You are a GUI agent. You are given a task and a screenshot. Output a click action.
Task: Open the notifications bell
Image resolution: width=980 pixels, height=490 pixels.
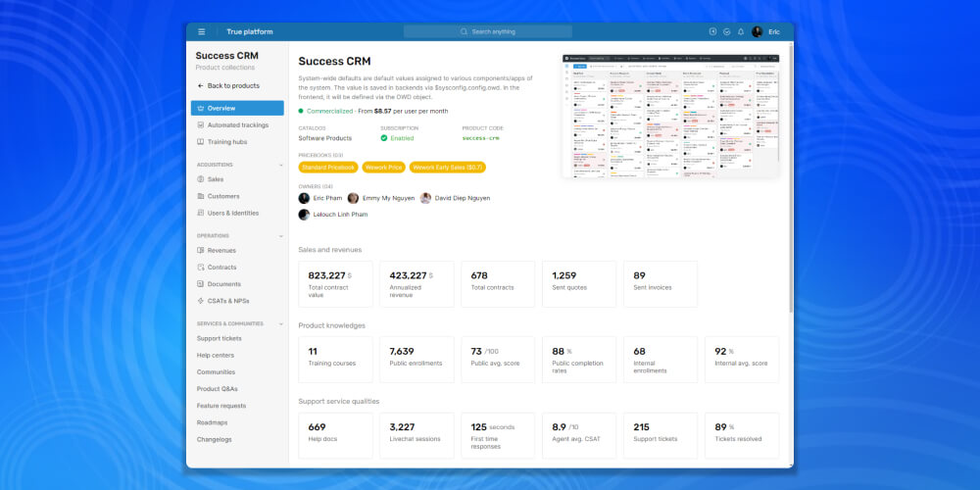tap(741, 32)
